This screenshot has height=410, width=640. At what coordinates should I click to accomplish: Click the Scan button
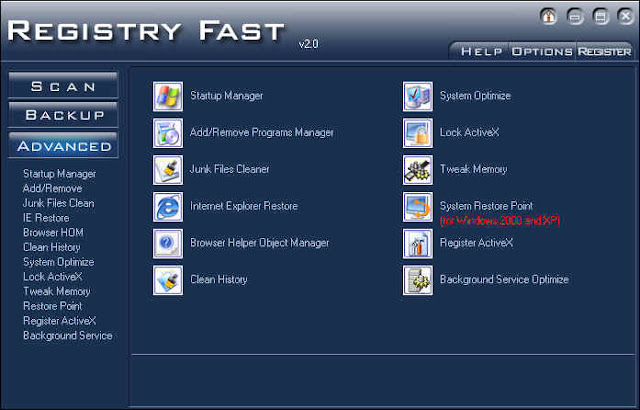point(63,86)
